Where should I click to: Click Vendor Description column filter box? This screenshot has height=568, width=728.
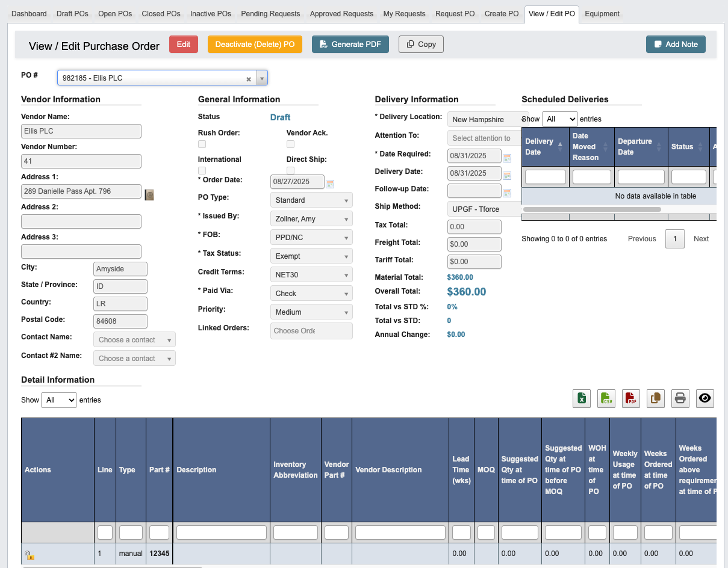(400, 532)
